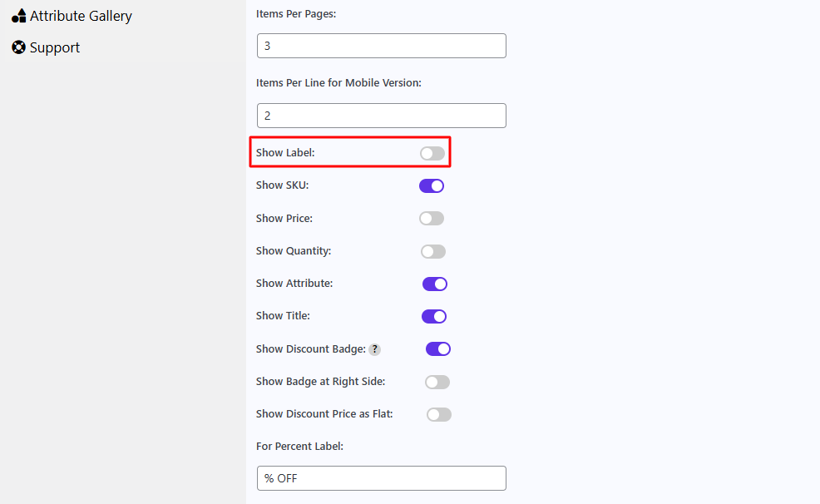Toggle Show Discount Price as Flat

click(439, 415)
